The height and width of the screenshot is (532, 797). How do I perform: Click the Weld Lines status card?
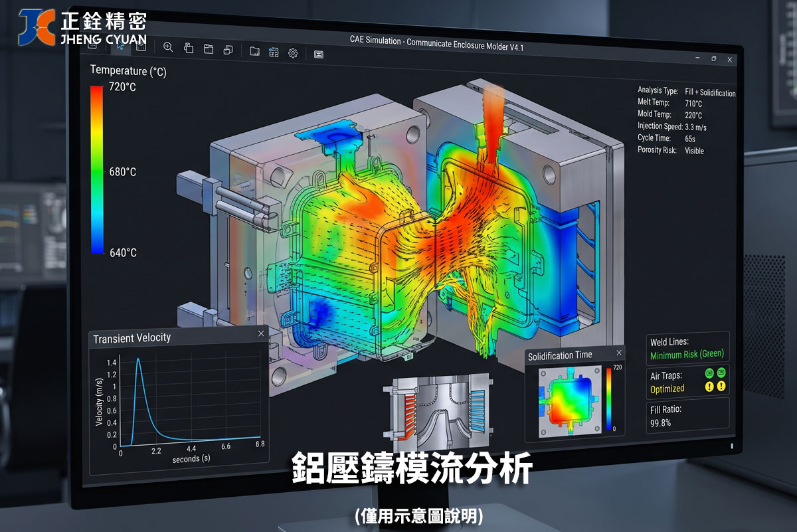tap(688, 348)
